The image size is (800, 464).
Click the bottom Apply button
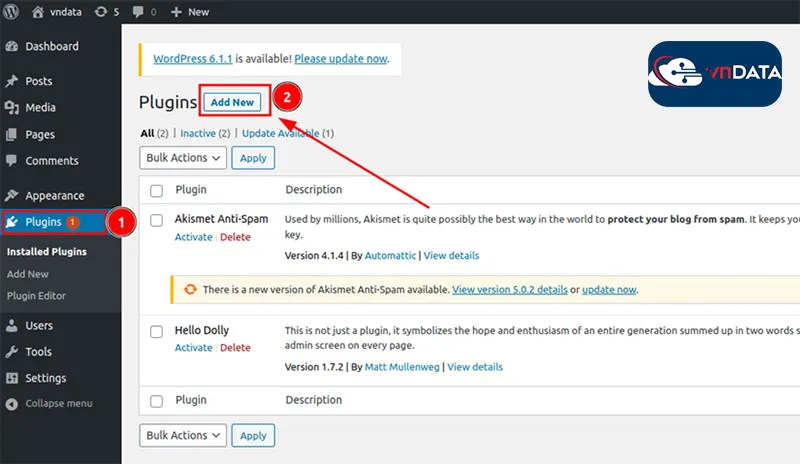[253, 435]
